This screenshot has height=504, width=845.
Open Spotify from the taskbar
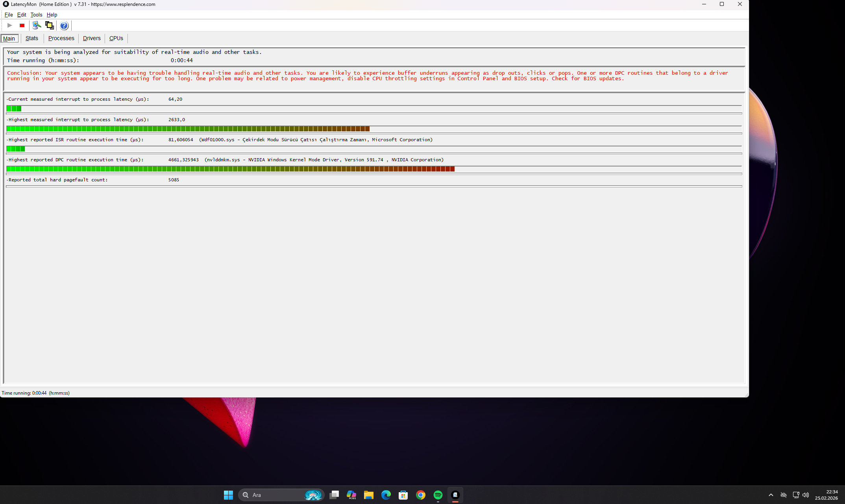(x=438, y=495)
